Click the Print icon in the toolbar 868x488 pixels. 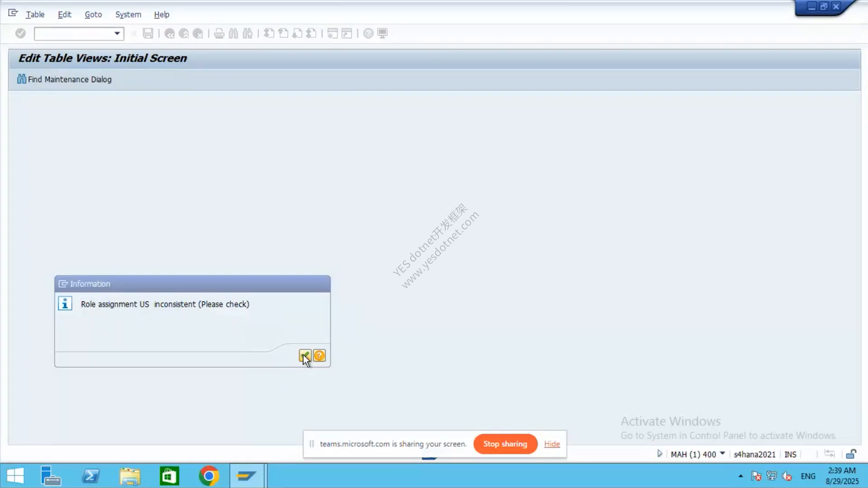pos(219,33)
